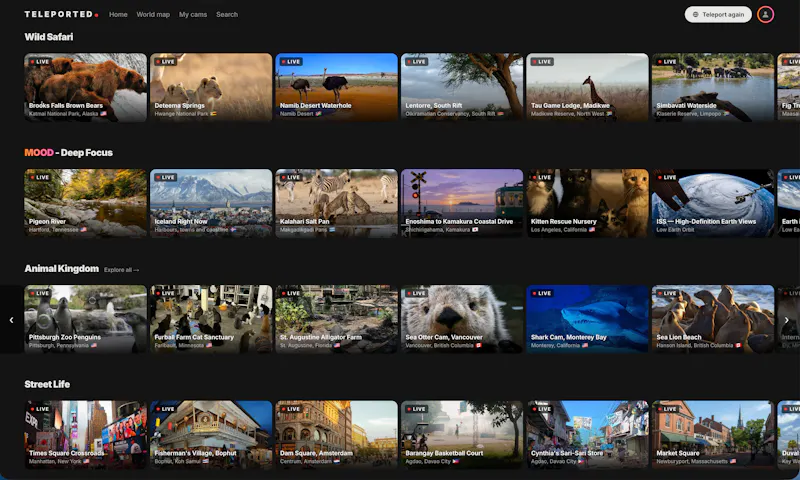The height and width of the screenshot is (480, 800).
Task: Open the Furball Farm Cat Sanctuary cam
Action: [x=211, y=319]
